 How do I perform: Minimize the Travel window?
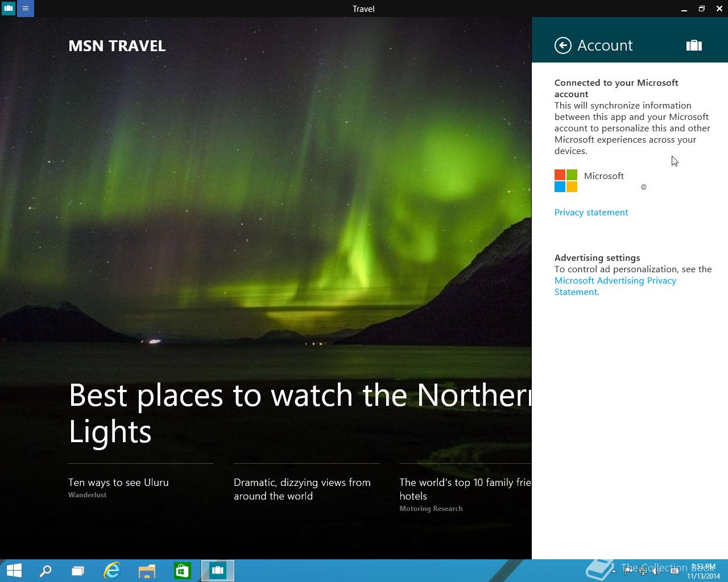coord(684,9)
